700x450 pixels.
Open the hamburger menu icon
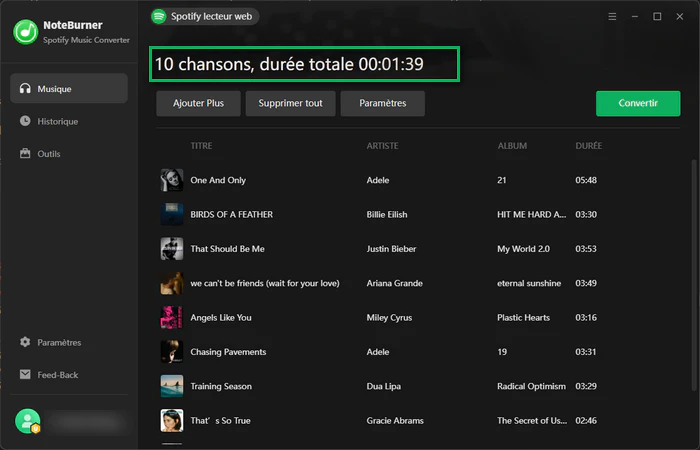click(x=612, y=17)
